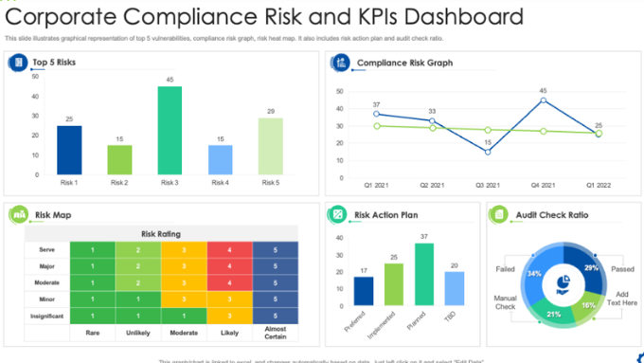The image size is (644, 363).
Task: Click the Minor row Likely cell showing 3
Action: point(229,299)
